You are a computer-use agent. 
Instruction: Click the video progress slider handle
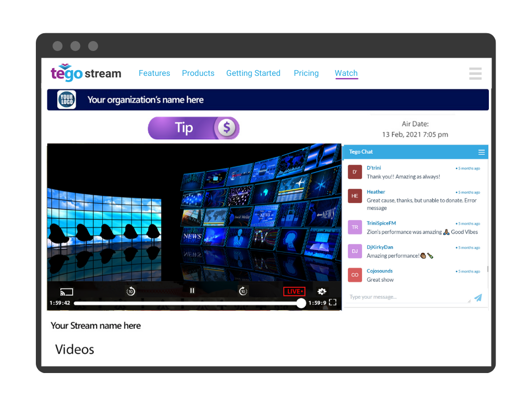coord(301,303)
